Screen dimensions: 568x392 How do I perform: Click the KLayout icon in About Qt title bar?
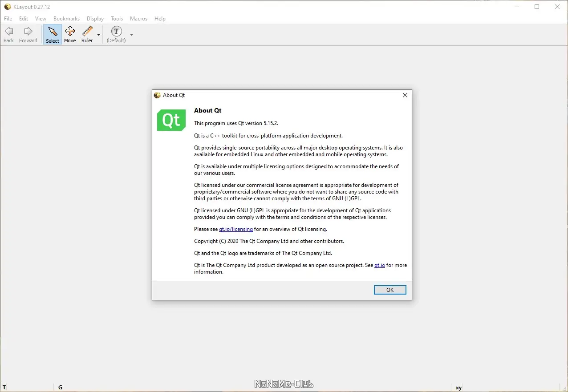(157, 95)
